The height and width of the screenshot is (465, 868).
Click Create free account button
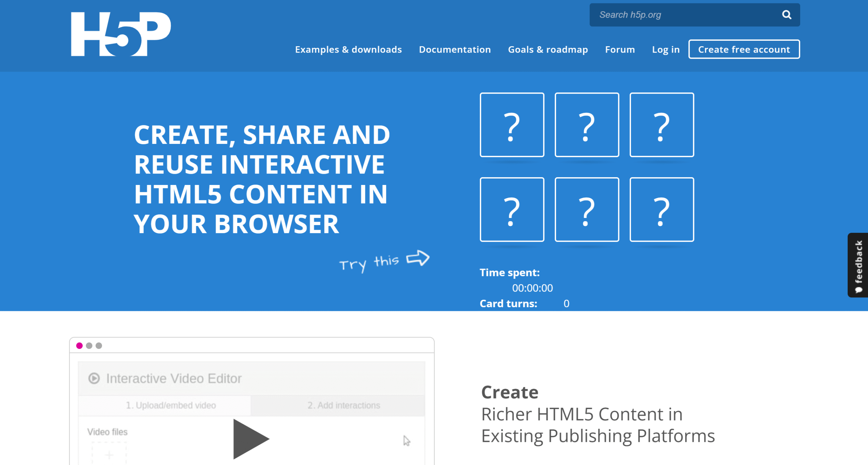[744, 49]
